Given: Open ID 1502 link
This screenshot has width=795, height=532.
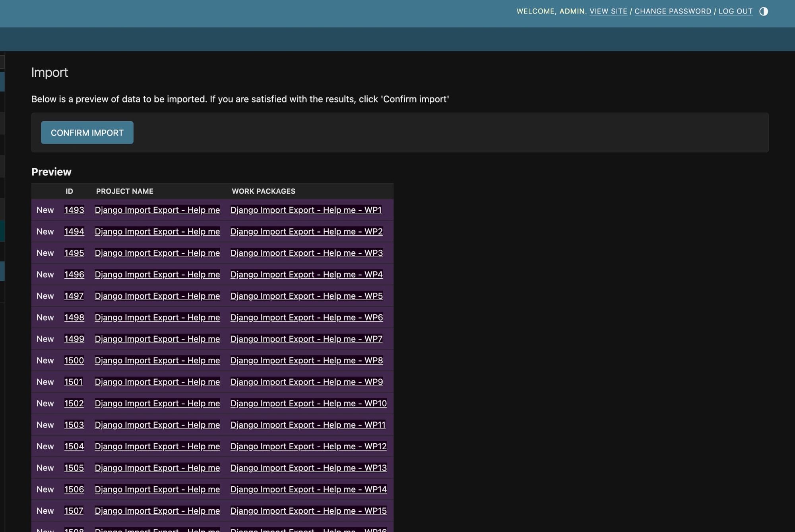Looking at the screenshot, I should point(74,403).
